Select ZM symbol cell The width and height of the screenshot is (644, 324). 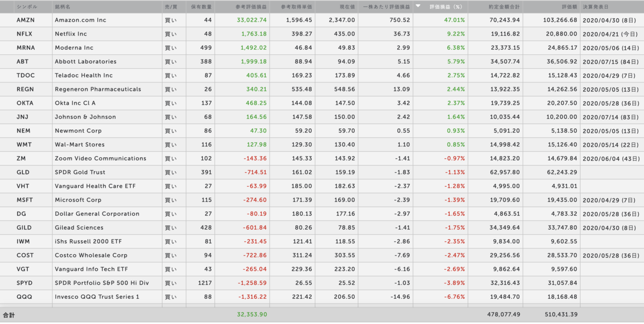click(x=21, y=159)
